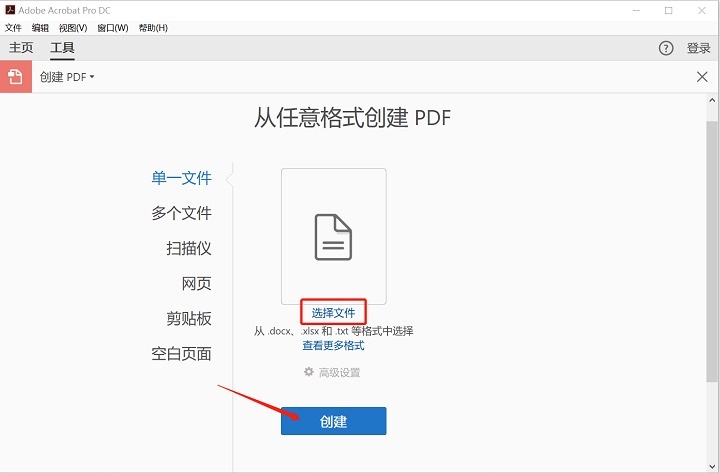Viewport: 720px width, 473px height.
Task: Switch to the 主页 tab
Action: click(x=21, y=48)
